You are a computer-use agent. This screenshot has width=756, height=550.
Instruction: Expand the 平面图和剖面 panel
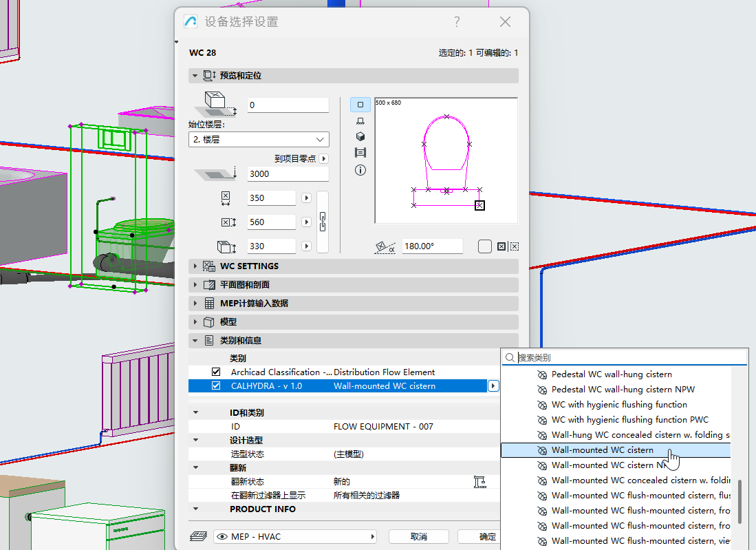coord(195,285)
